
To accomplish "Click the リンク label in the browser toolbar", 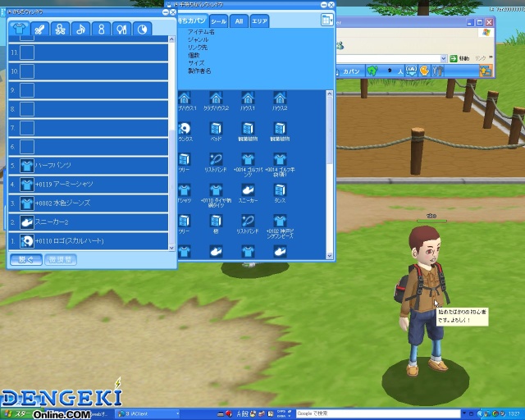I will point(480,58).
